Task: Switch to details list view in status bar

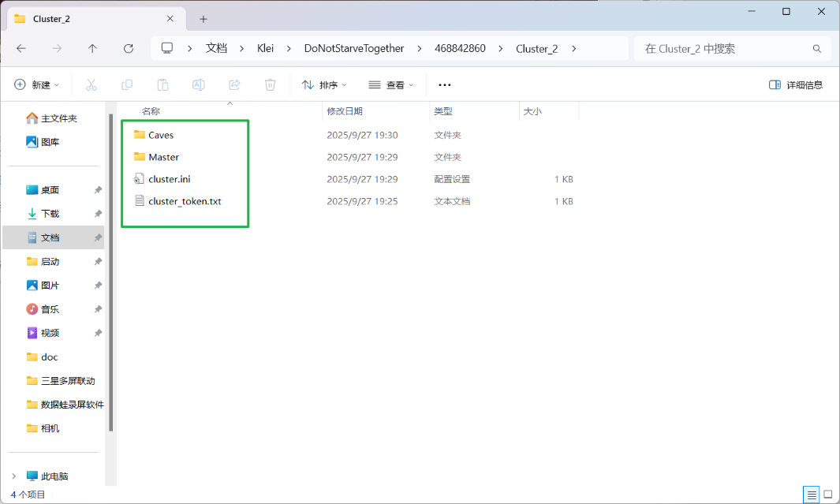Action: point(811,495)
